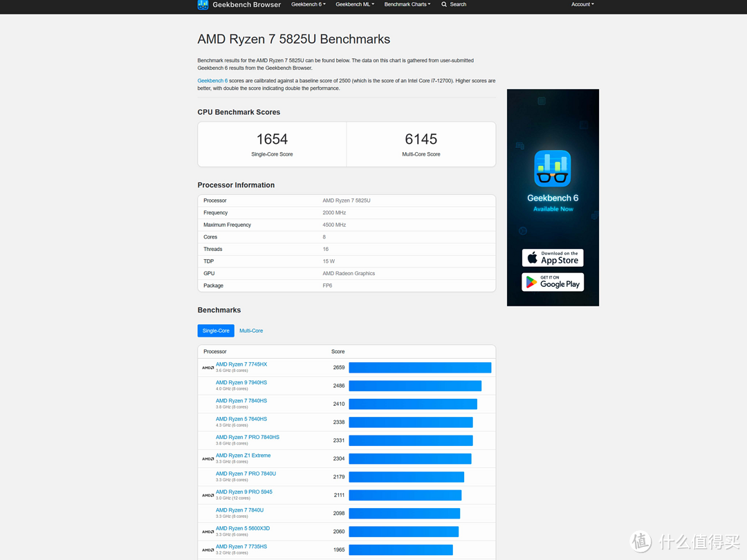Click the Score column header
Screen dimensions: 747x560
pos(338,351)
